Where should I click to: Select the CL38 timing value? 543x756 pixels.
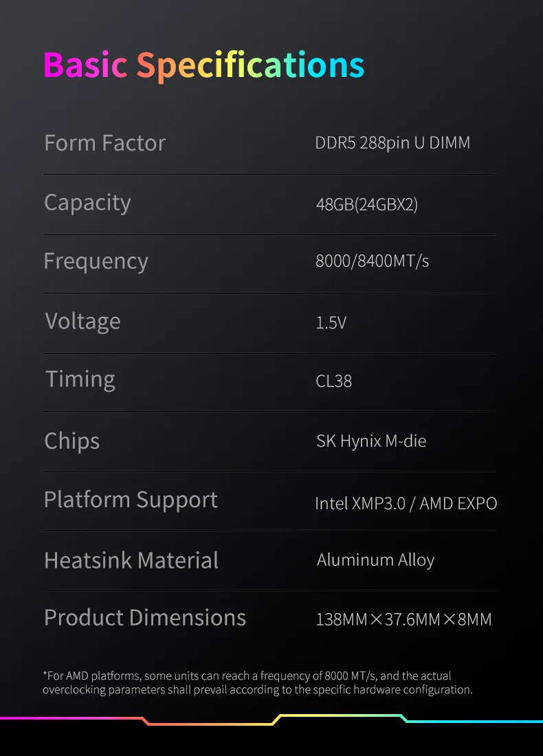pyautogui.click(x=333, y=381)
